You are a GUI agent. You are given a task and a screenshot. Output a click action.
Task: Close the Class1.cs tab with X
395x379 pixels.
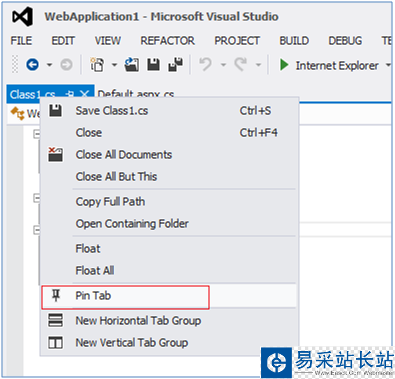pyautogui.click(x=85, y=94)
